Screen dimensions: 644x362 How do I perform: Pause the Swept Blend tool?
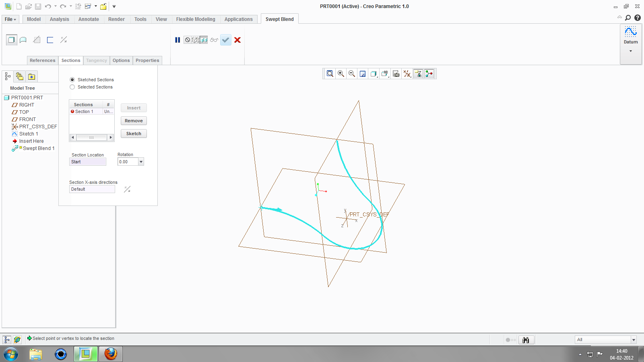[x=178, y=40]
